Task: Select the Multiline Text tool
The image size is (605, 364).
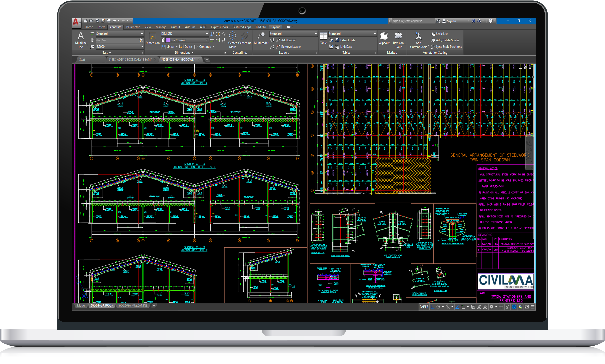Action: 81,40
